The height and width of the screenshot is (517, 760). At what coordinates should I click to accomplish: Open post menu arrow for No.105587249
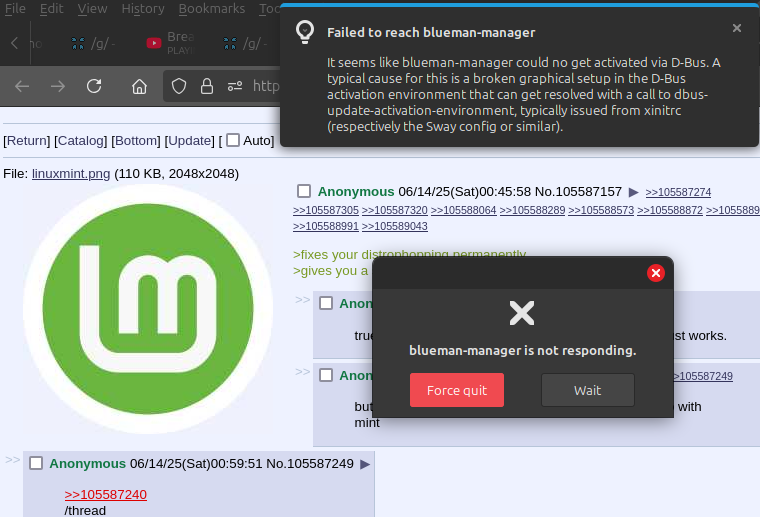pyautogui.click(x=365, y=465)
